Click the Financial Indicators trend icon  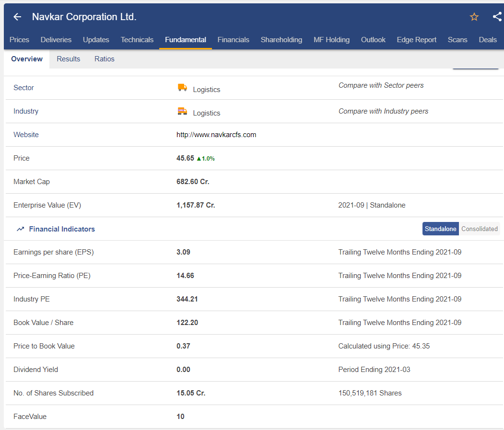pos(21,229)
